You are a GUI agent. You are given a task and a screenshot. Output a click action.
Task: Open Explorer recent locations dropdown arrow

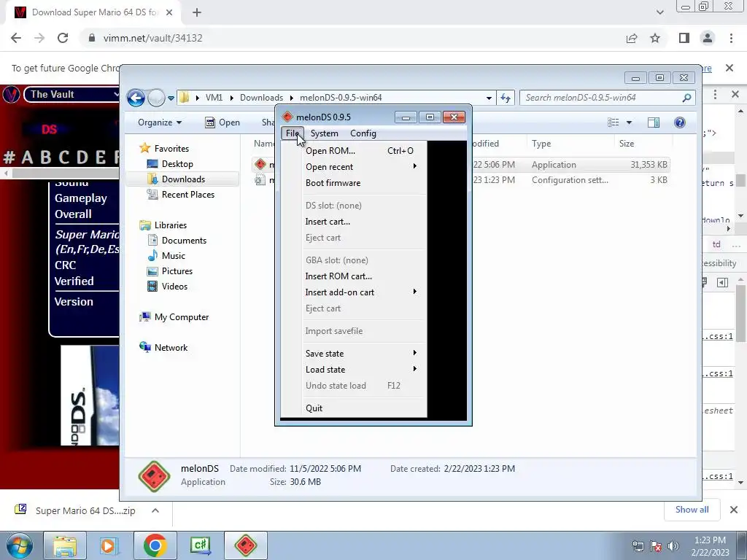tap(171, 98)
